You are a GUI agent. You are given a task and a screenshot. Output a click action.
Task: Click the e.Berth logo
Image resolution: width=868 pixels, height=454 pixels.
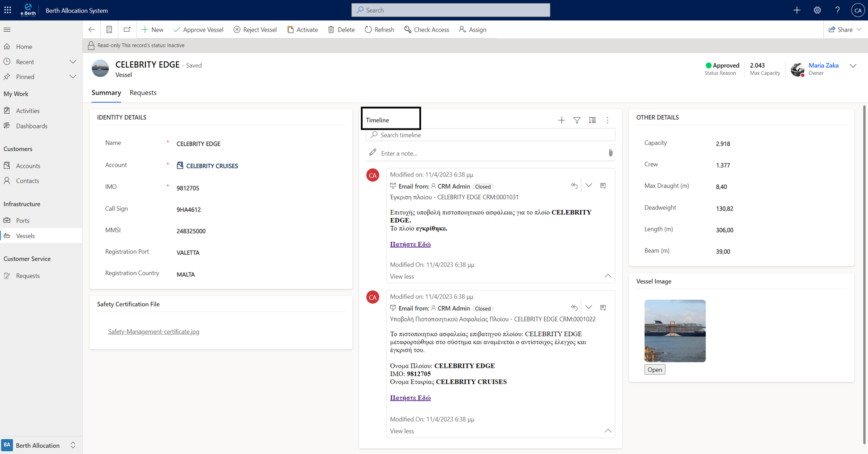[28, 10]
